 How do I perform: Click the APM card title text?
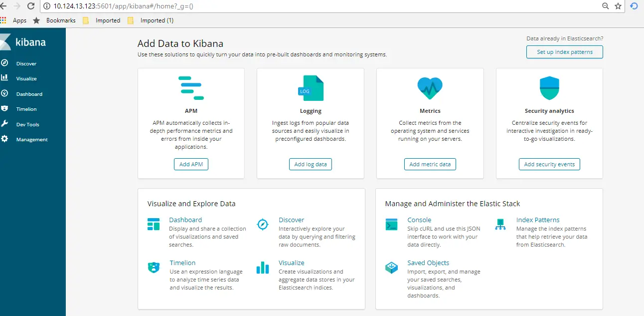pos(191,111)
